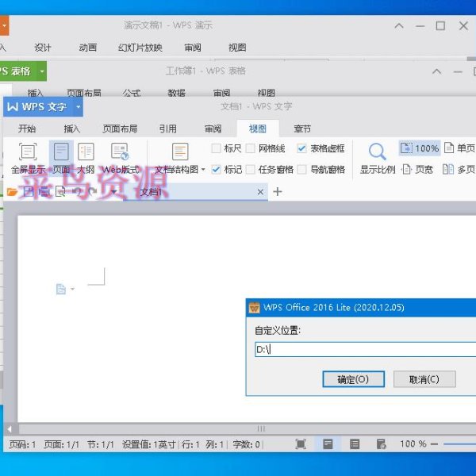
Task: Select outline view icon in status bar
Action: [x=355, y=444]
